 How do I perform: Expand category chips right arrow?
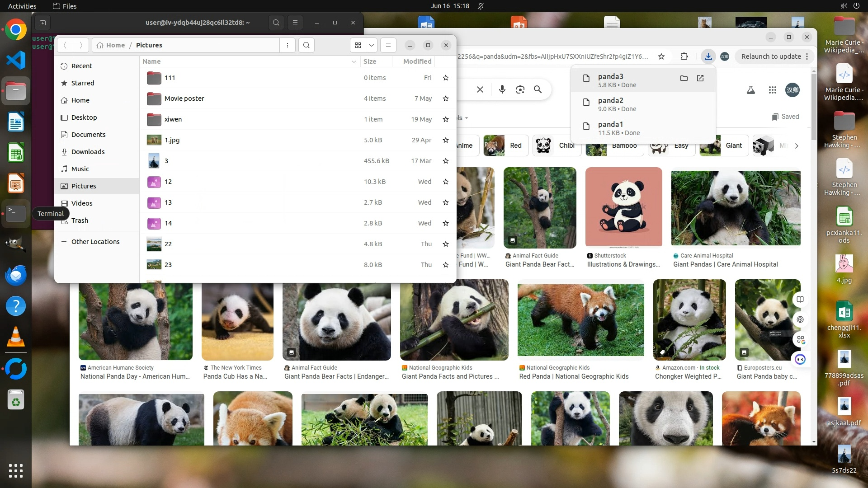(796, 145)
